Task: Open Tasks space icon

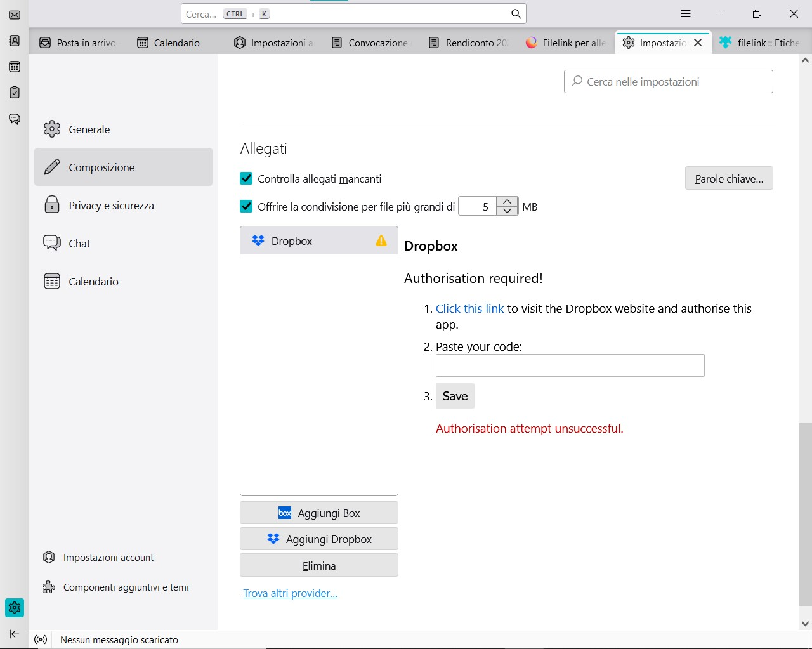Action: [15, 93]
